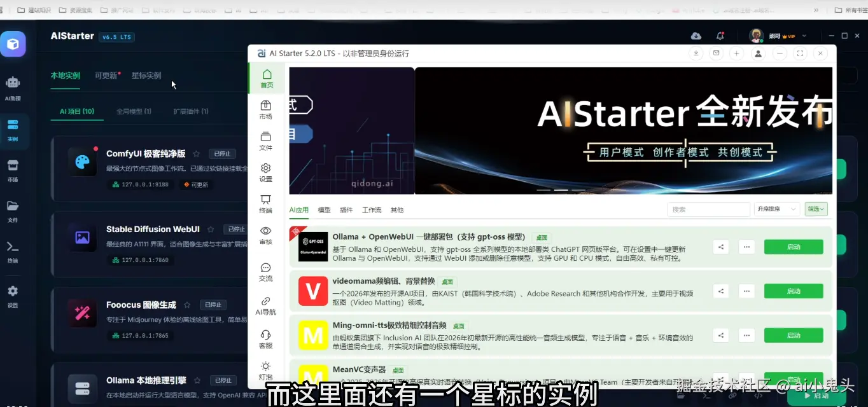868x407 pixels.
Task: Launch videomama with its 启动 button
Action: tap(794, 291)
